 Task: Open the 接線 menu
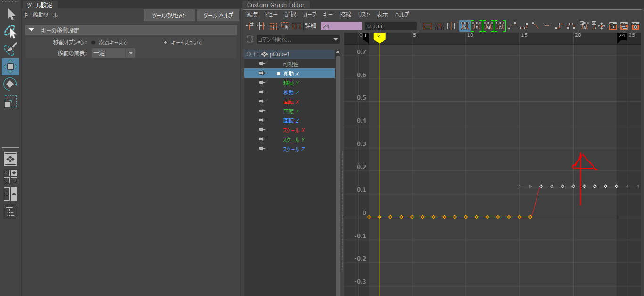pos(346,15)
